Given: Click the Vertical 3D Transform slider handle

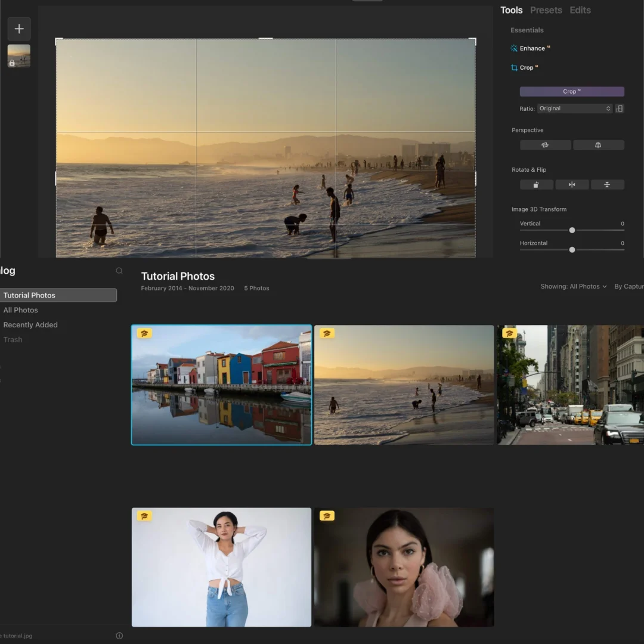Looking at the screenshot, I should point(572,230).
